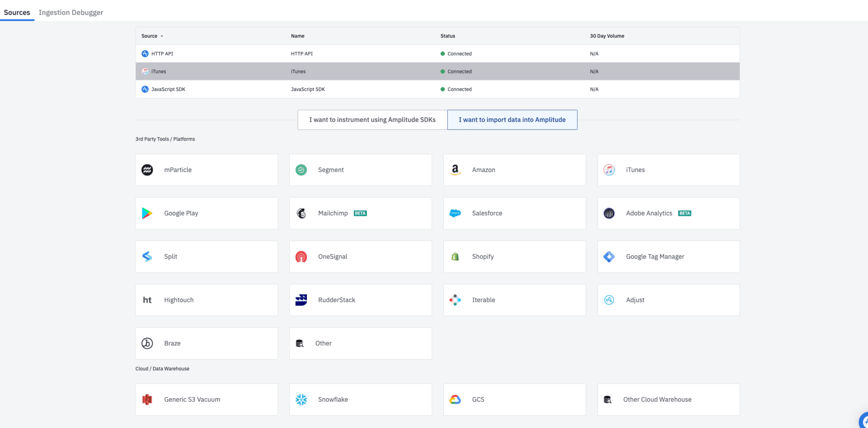This screenshot has width=868, height=428.
Task: Open the iTunes connected source row
Action: pyautogui.click(x=437, y=72)
